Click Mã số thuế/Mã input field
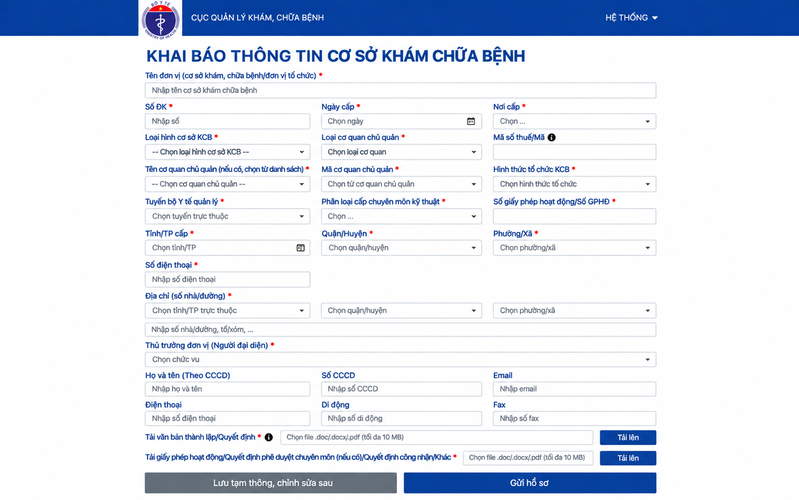The height and width of the screenshot is (500, 799). pyautogui.click(x=574, y=152)
